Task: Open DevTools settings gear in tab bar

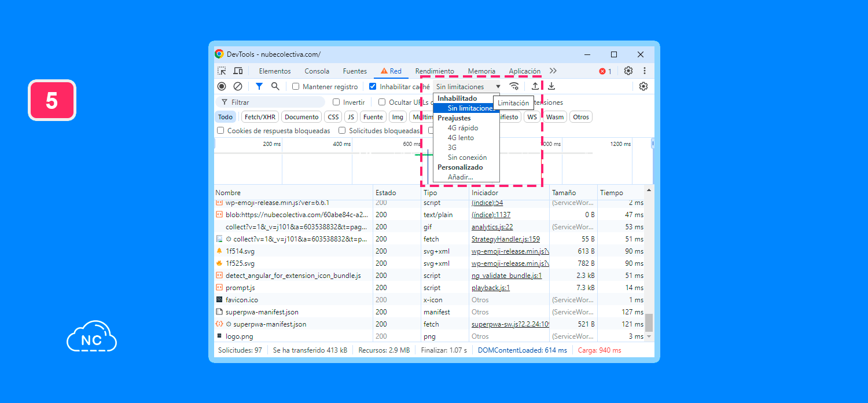Action: tap(628, 71)
